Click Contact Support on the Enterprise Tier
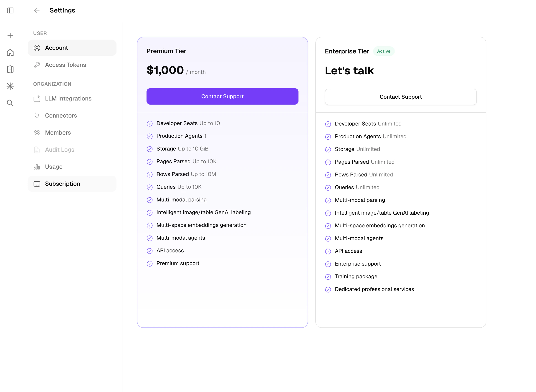The image size is (536, 392). pos(400,97)
